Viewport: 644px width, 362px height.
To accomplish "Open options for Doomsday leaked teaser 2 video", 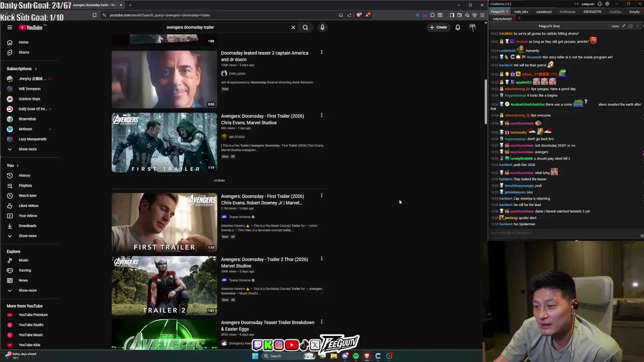I will click(x=321, y=52).
